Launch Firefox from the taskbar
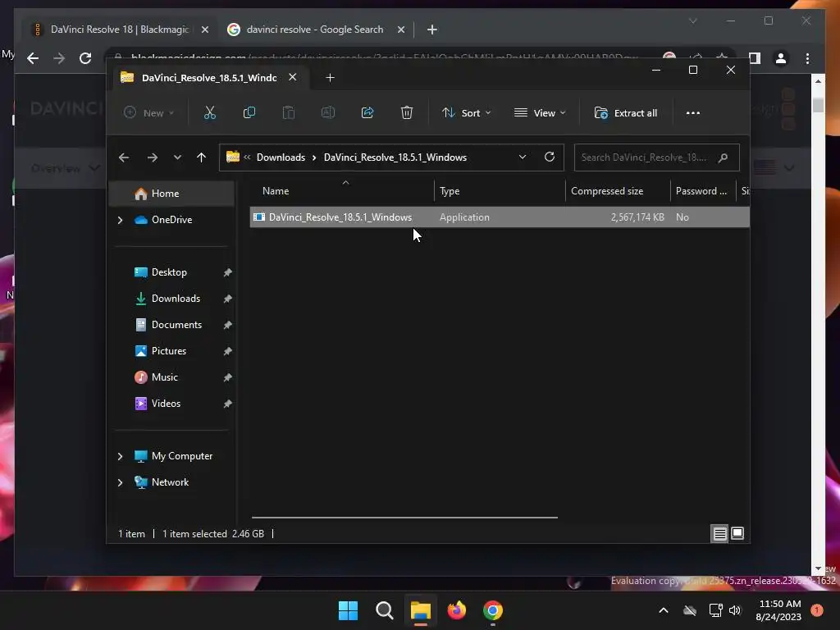840x630 pixels. 457,610
